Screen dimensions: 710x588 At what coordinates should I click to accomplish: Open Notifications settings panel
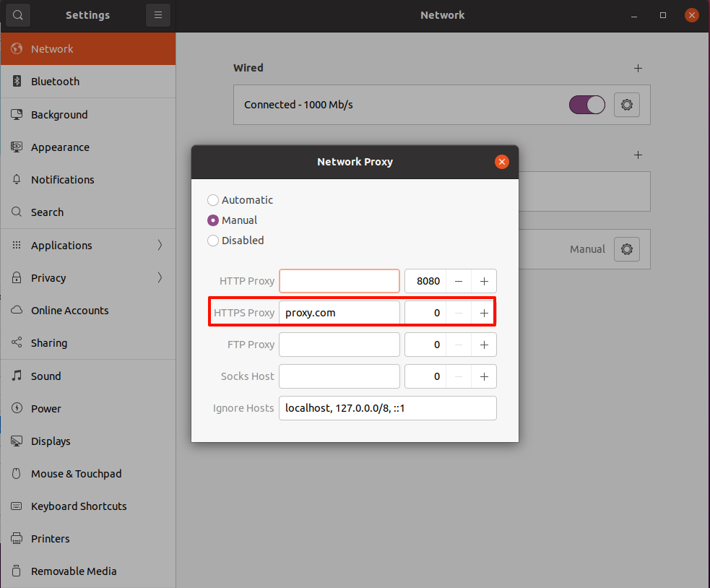(x=88, y=180)
